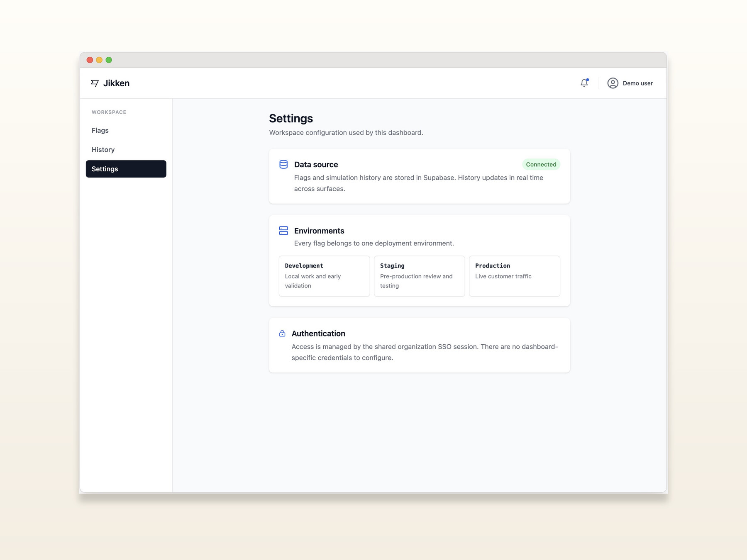Screen dimensions: 747x560
Task: Click the Jikken brand name
Action: coord(116,83)
